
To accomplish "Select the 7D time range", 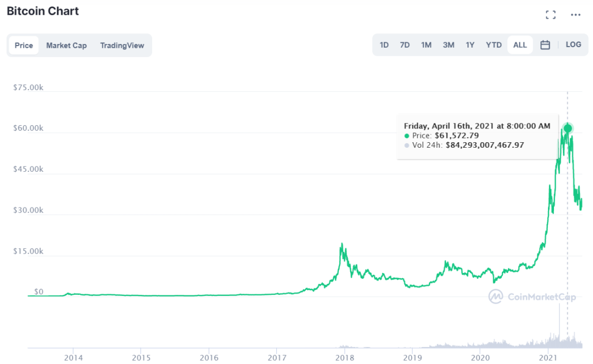I will pos(405,45).
